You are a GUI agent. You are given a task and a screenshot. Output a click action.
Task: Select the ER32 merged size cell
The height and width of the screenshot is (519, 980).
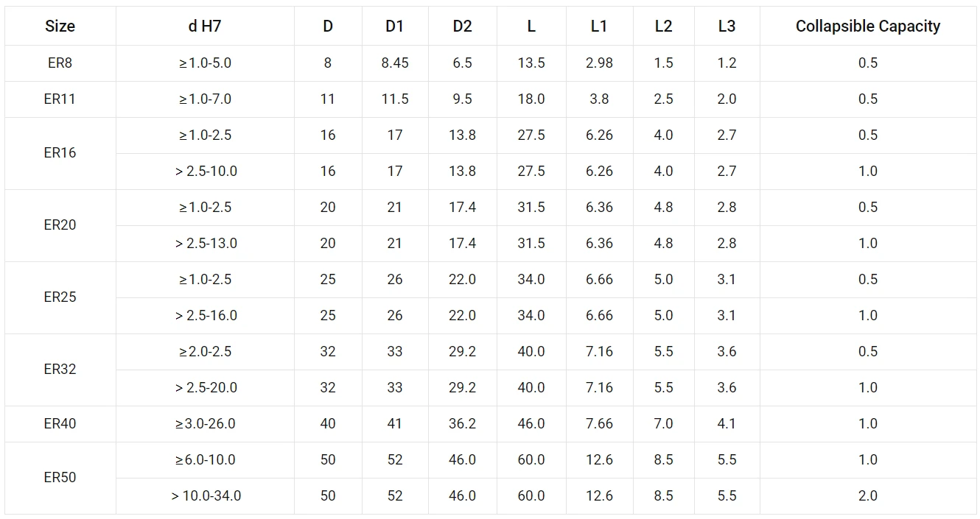coord(60,370)
